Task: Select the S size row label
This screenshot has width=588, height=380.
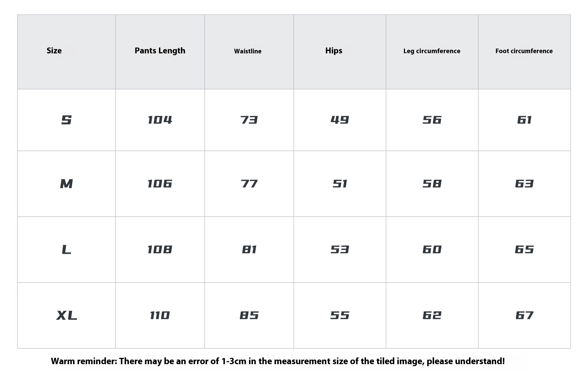Action: pos(66,120)
